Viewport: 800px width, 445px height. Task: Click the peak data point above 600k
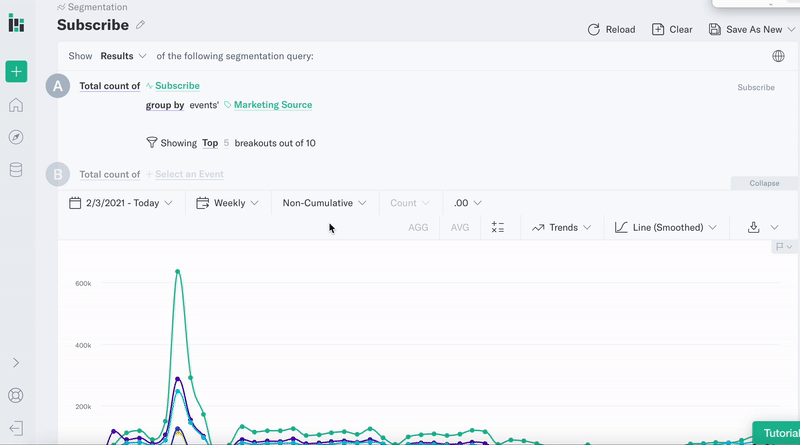point(178,271)
